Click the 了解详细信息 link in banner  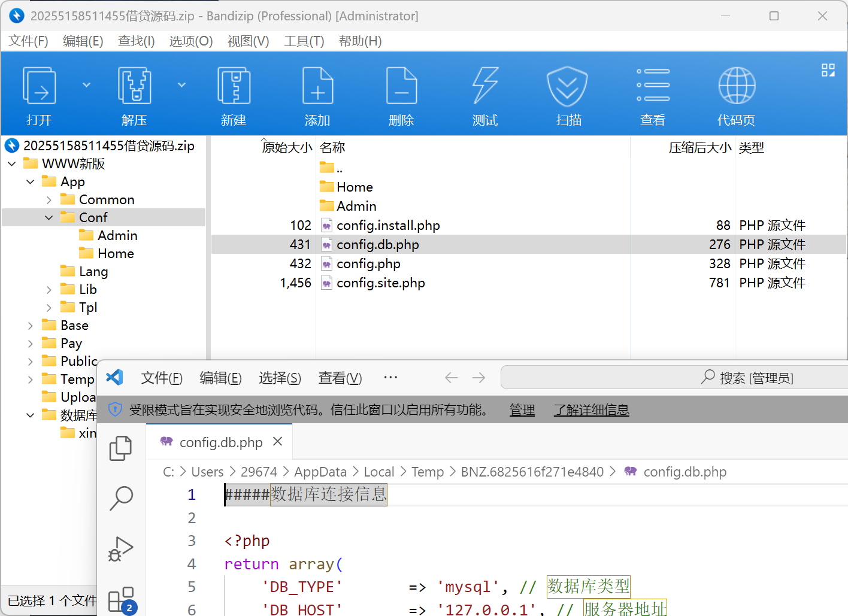pyautogui.click(x=591, y=410)
